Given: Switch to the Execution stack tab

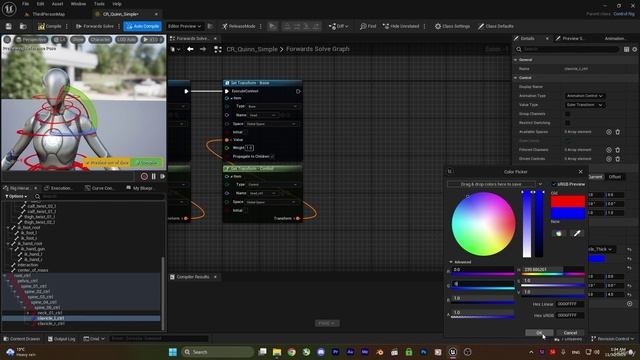Looking at the screenshot, I should pos(58,188).
